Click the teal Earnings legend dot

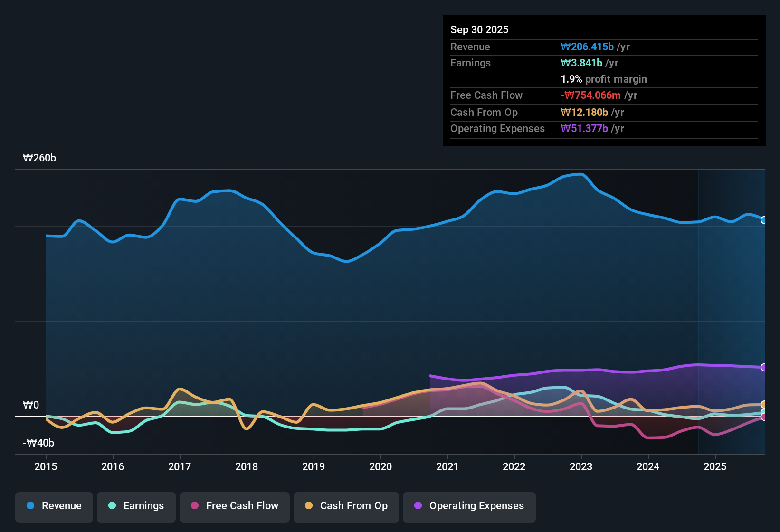(x=112, y=506)
